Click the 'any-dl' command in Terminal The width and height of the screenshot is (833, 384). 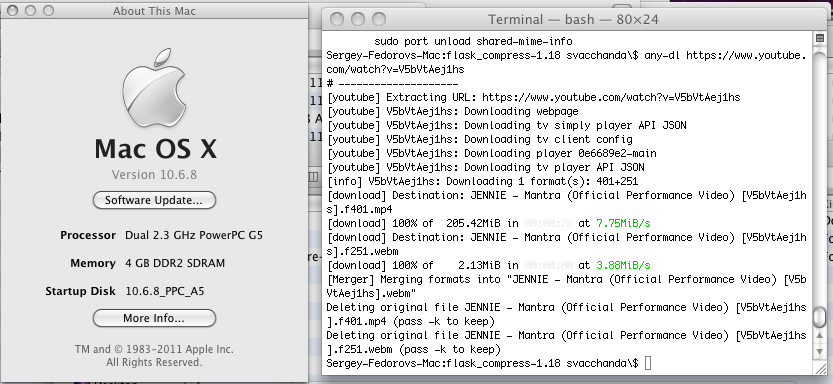[662, 55]
